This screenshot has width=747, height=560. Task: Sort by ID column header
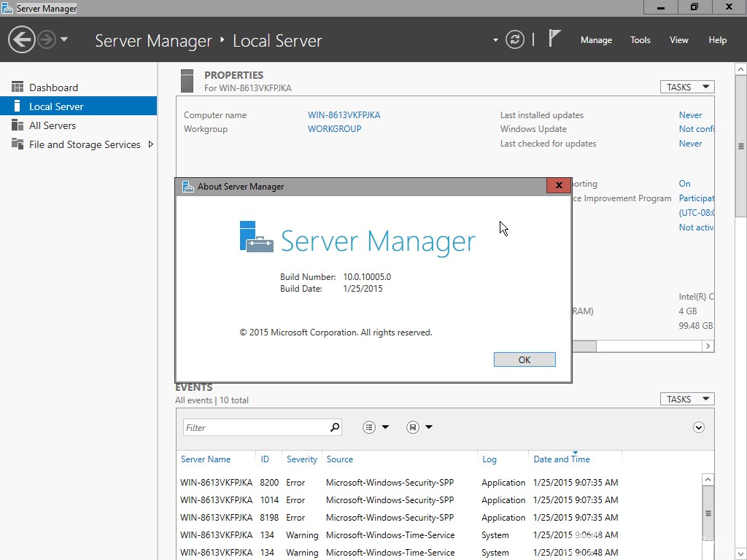coord(264,459)
